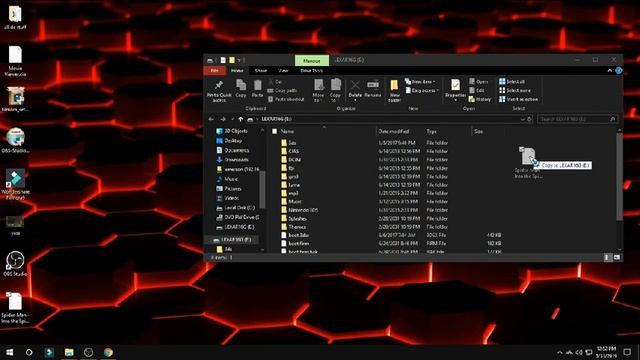This screenshot has height=360, width=640.
Task: Open the recent locations dropdown
Action: [233, 119]
